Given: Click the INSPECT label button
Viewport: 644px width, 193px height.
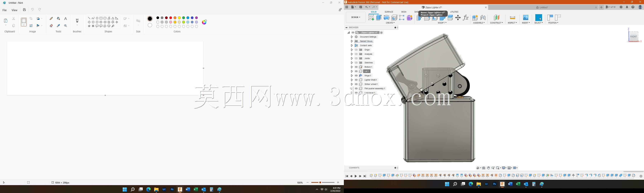Looking at the screenshot, I should point(512,23).
